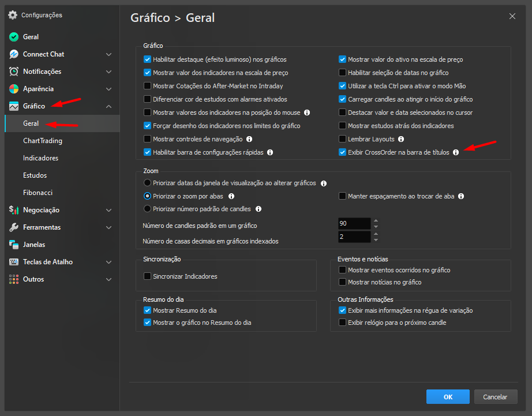
Task: Click info icon beside Priorizar número padrão de candles
Action: pos(258,209)
